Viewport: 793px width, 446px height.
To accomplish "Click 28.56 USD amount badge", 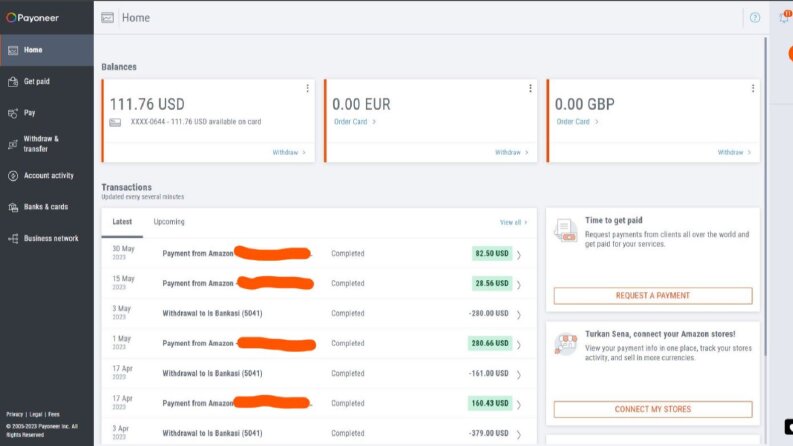I will (x=492, y=283).
